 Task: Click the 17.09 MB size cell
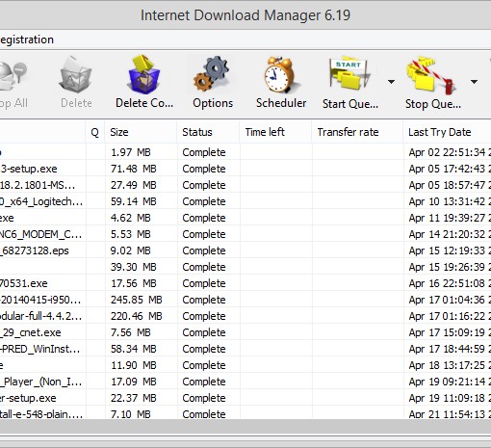[x=134, y=382]
